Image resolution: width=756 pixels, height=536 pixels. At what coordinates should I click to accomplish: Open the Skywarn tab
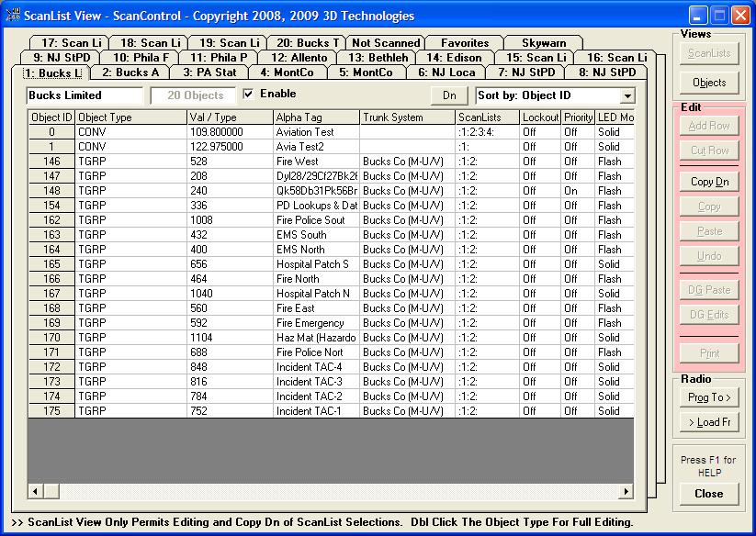(x=544, y=43)
